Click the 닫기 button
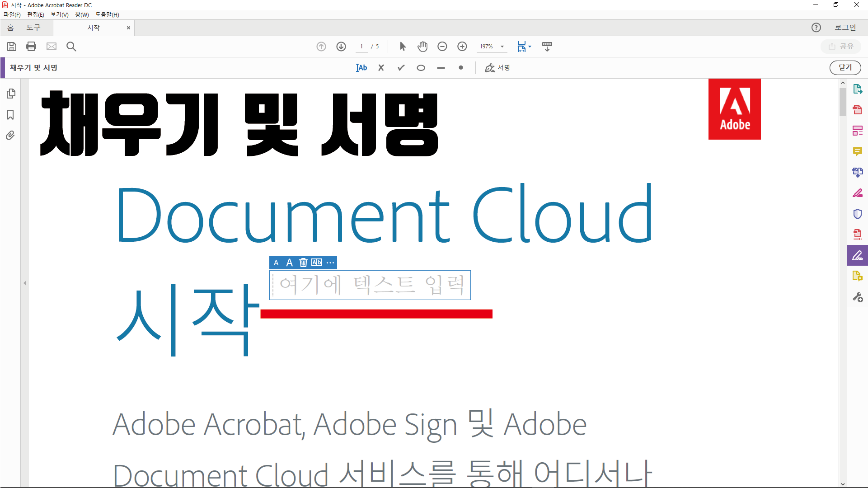 pyautogui.click(x=845, y=68)
